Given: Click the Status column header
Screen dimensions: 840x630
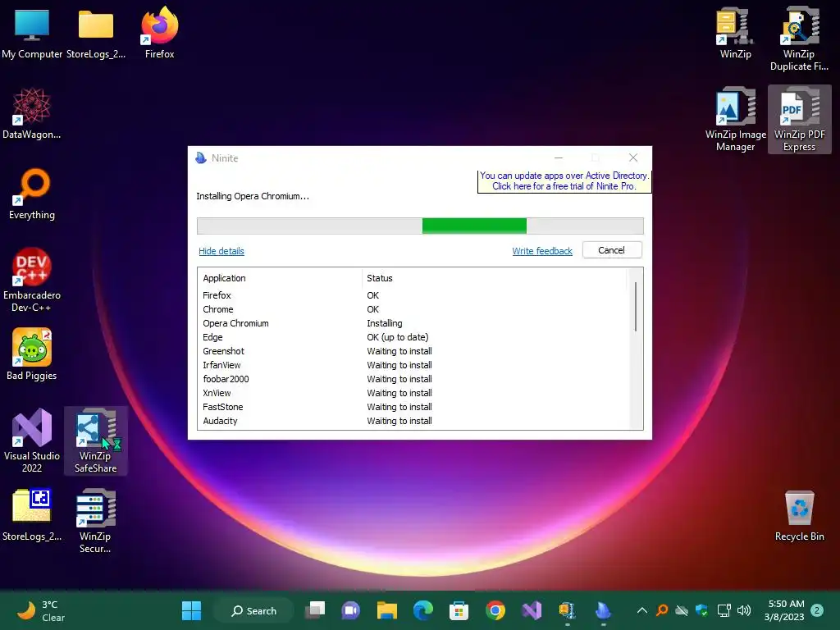Looking at the screenshot, I should tap(379, 278).
